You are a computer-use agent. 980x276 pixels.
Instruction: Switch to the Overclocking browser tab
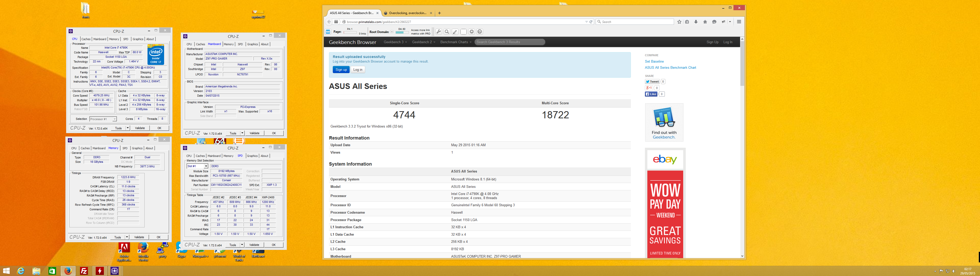tap(408, 13)
